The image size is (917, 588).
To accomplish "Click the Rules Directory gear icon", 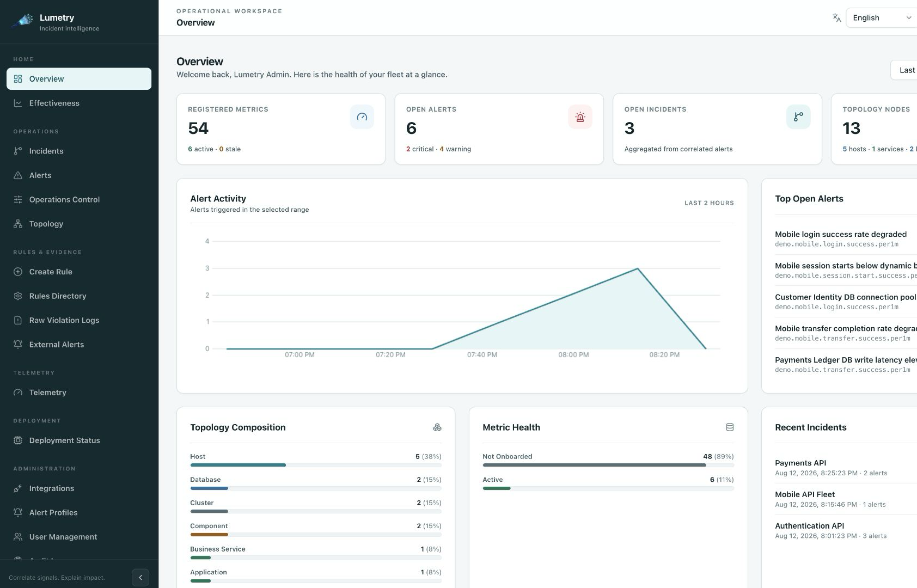I will pos(18,296).
